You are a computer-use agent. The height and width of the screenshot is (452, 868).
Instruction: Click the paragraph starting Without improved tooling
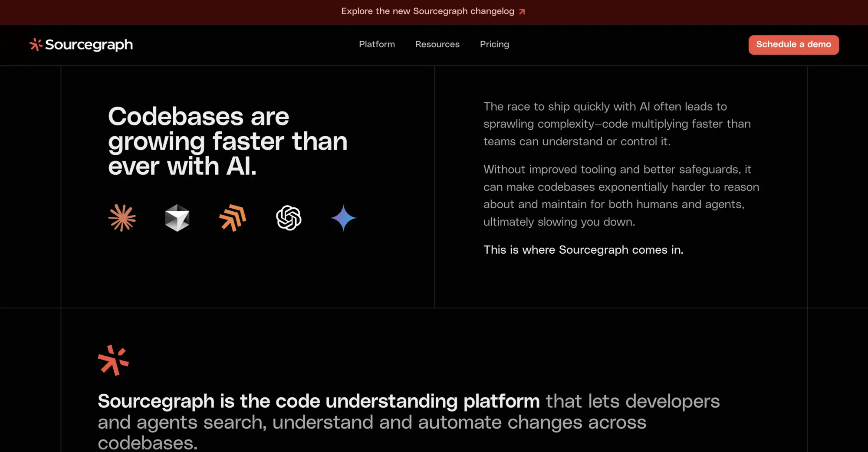(621, 196)
